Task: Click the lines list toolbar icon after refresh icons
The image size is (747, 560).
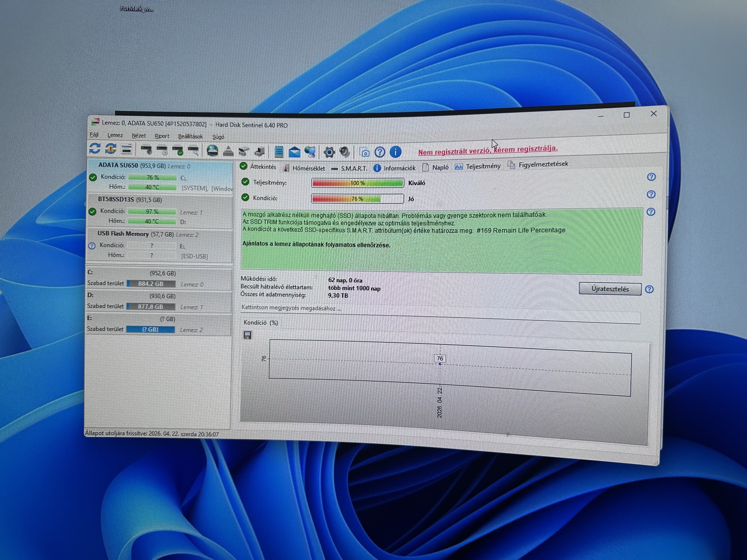Action: point(127,149)
